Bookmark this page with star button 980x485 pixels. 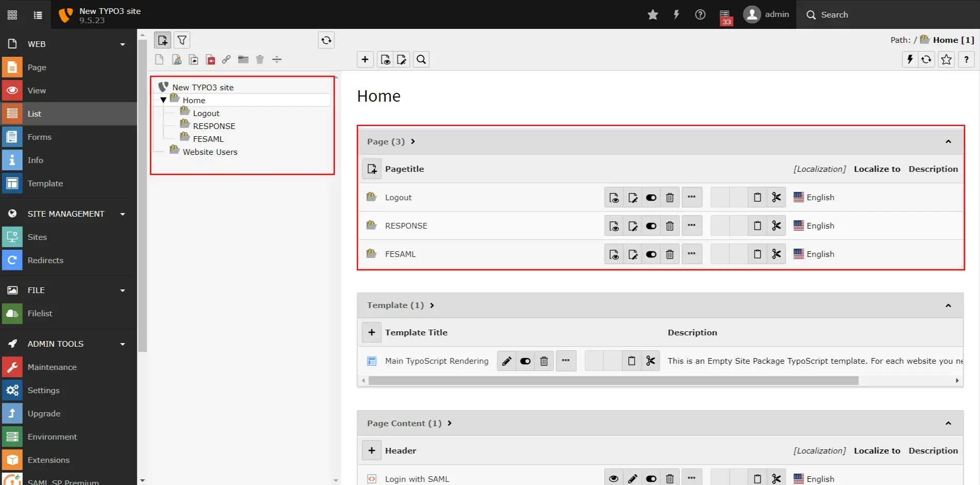[x=946, y=59]
